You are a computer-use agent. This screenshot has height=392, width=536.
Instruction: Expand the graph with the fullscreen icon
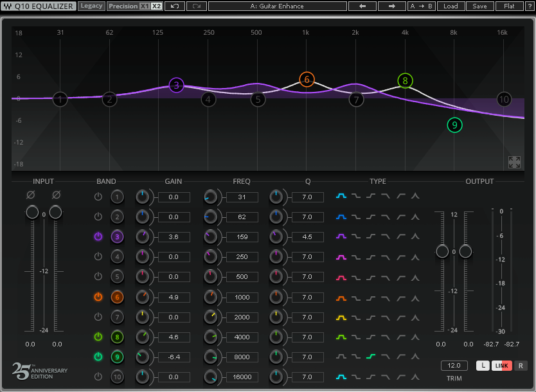[x=514, y=163]
